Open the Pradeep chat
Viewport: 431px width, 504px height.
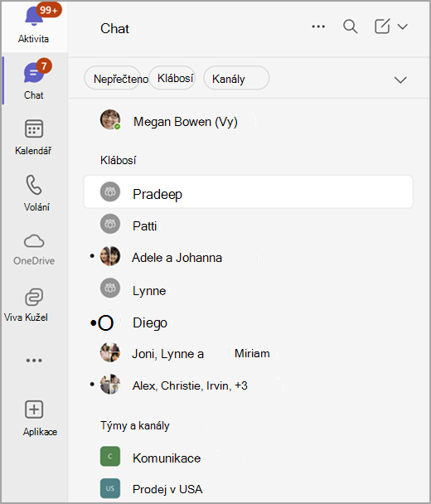coord(248,191)
